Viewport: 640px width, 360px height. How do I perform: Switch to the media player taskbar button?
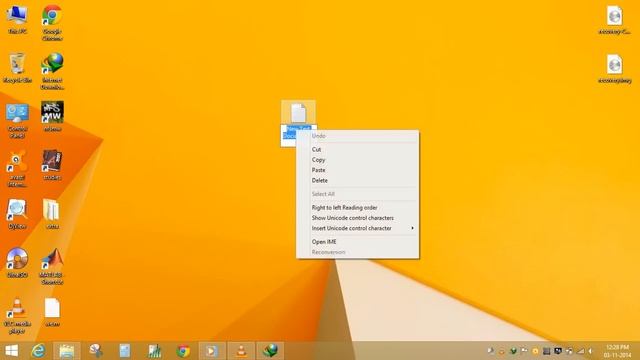(212, 351)
